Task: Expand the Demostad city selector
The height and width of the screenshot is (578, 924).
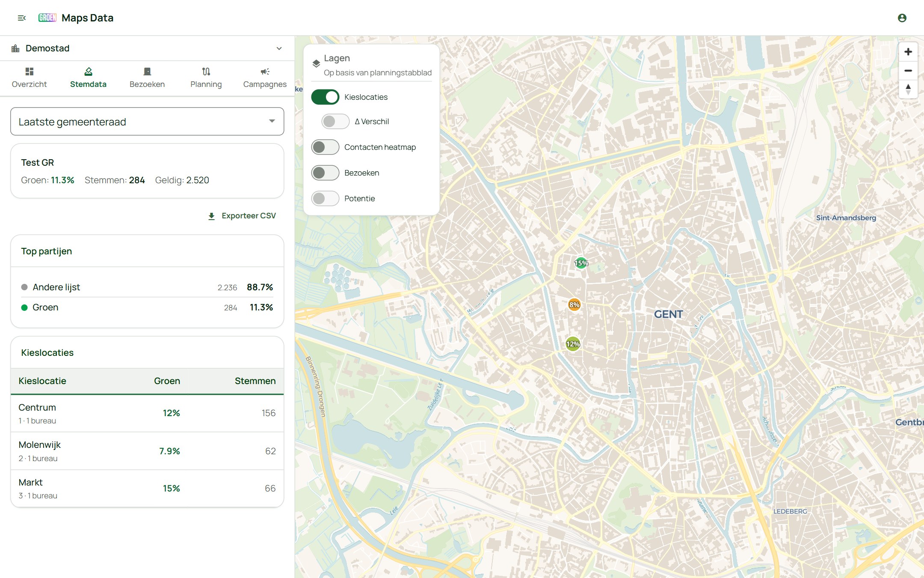Action: 147,48
